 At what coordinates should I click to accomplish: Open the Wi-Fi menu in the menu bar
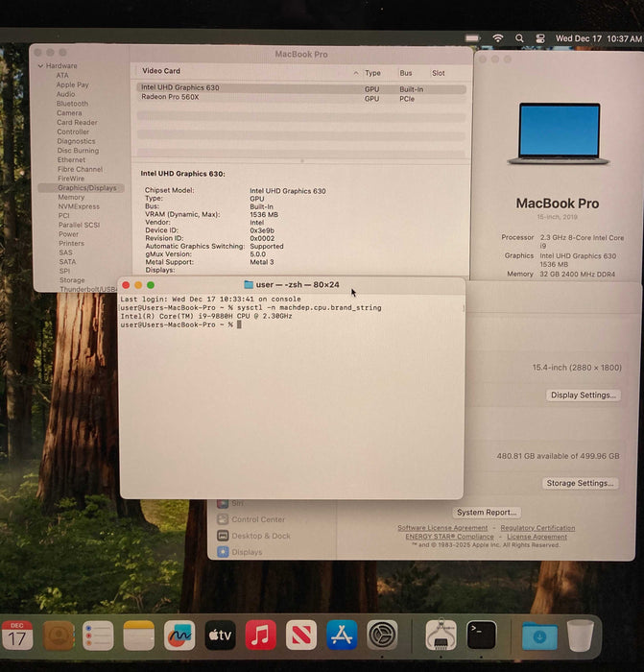(x=497, y=38)
